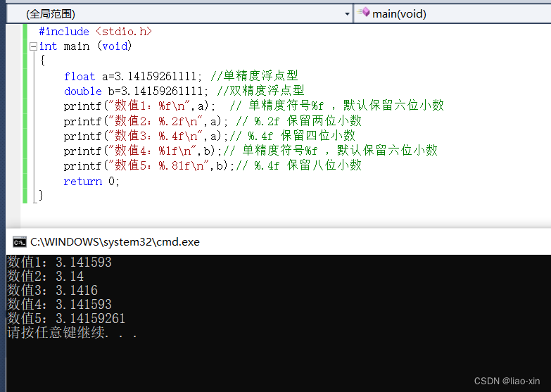This screenshot has height=392, width=551.
Task: Collapse the int main function block
Action: coord(33,46)
